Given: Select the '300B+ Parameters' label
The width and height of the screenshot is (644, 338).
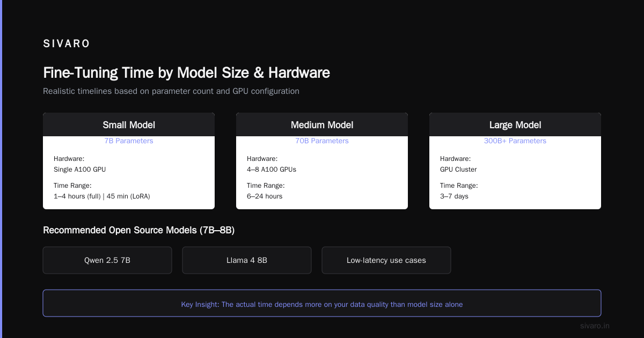Looking at the screenshot, I should click(x=515, y=141).
